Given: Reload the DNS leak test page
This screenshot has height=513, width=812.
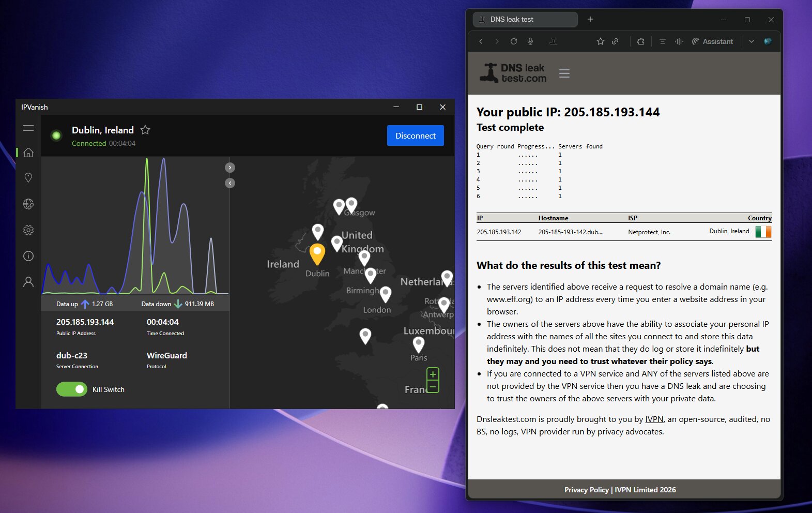Looking at the screenshot, I should (514, 41).
